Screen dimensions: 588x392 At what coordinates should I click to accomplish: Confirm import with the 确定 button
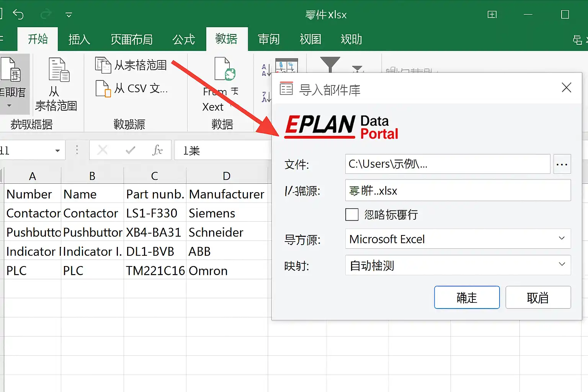(467, 297)
